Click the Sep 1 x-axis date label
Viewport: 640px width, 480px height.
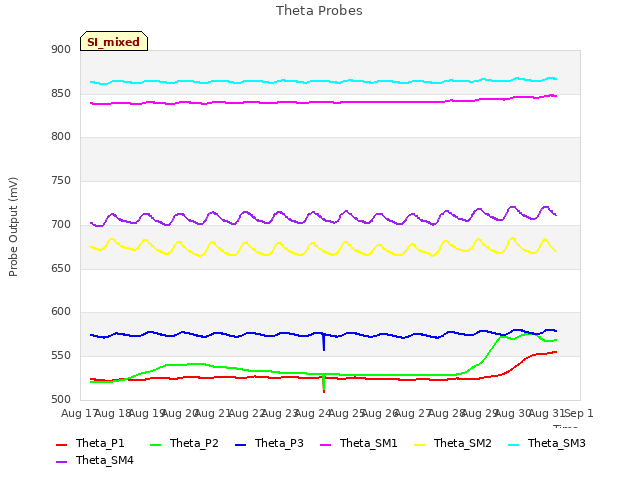point(578,413)
